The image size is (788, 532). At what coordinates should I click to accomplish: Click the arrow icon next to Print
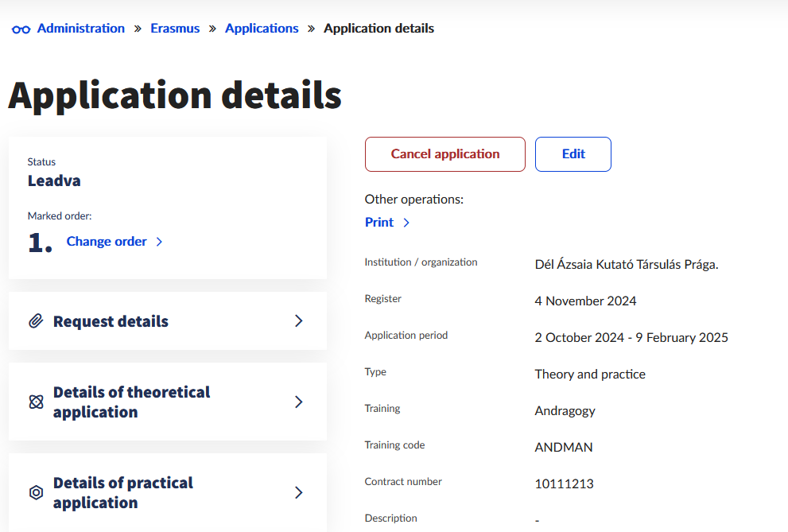[406, 223]
